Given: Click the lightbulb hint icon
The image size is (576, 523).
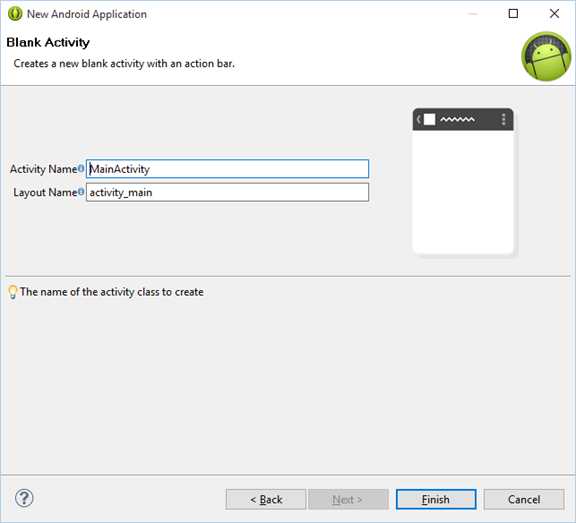Looking at the screenshot, I should pyautogui.click(x=12, y=292).
